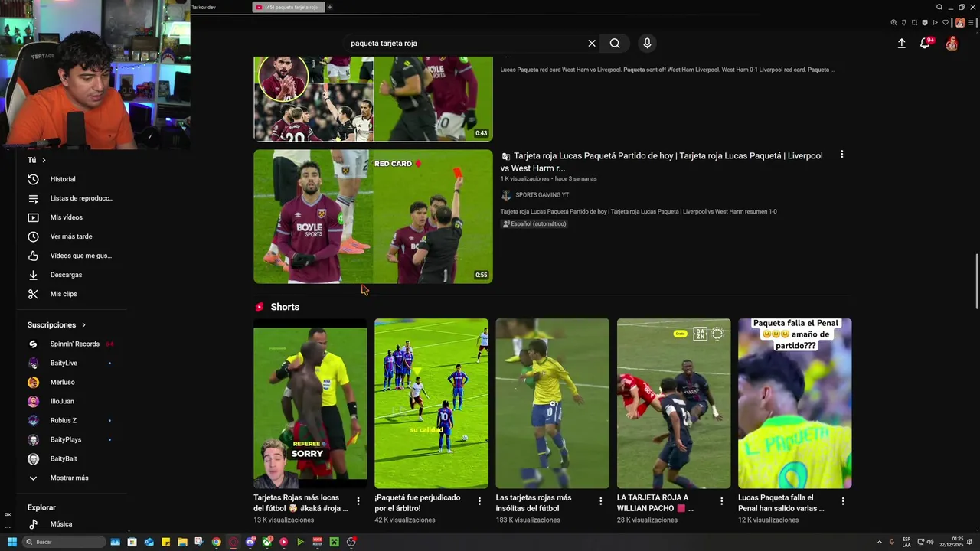Click the Mis clips scissors icon
This screenshot has width=980, height=551.
coord(33,294)
